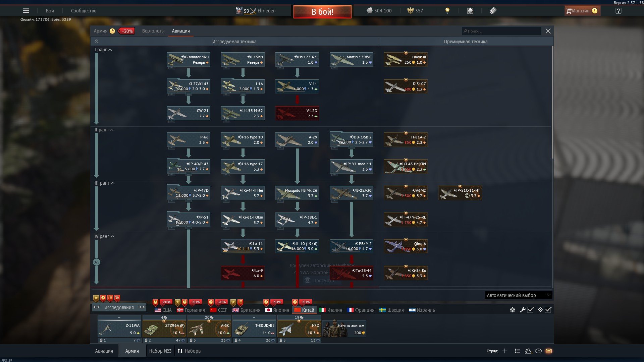
Task: Open the question mark help icon
Action: (619, 11)
